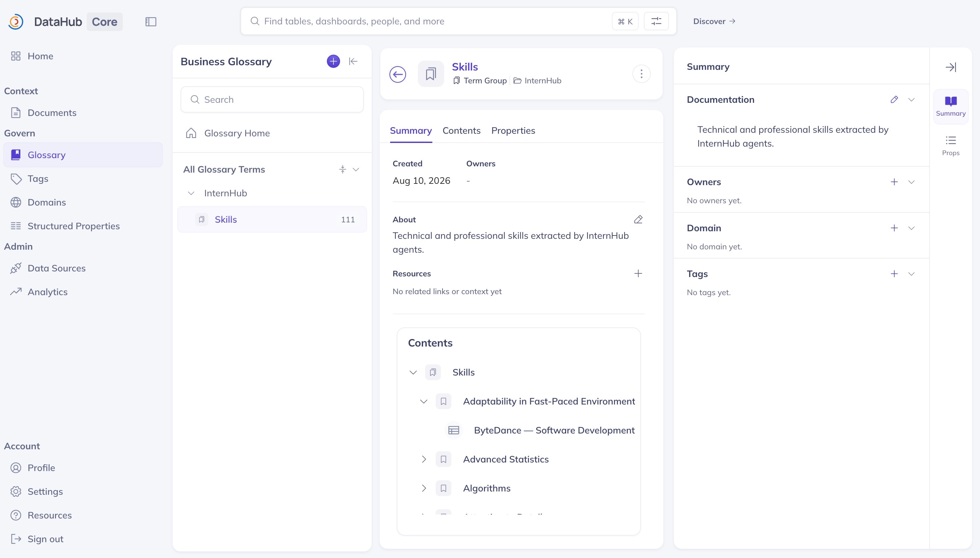The image size is (980, 558).
Task: Click the DataHub logo icon
Action: (16, 21)
